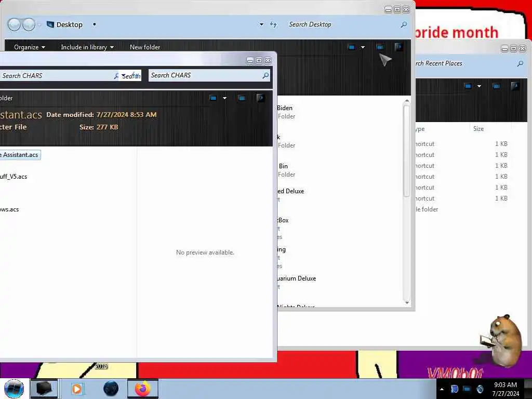532x399 pixels.
Task: Select the file ending in ows.acs
Action: 9,209
